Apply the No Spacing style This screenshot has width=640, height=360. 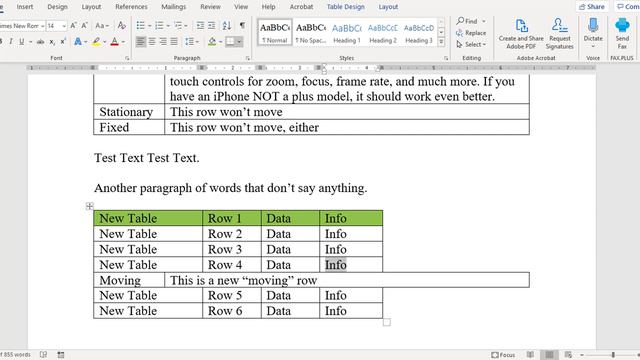pos(311,32)
